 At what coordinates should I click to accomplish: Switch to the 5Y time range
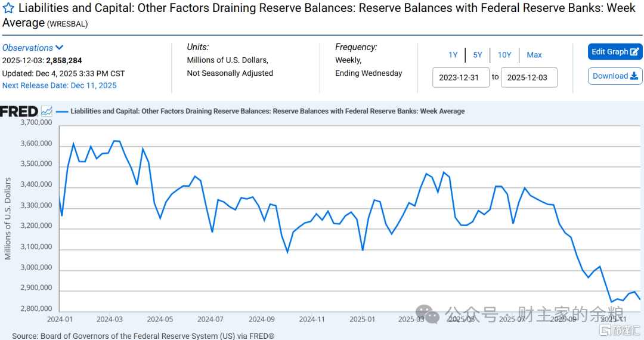478,55
